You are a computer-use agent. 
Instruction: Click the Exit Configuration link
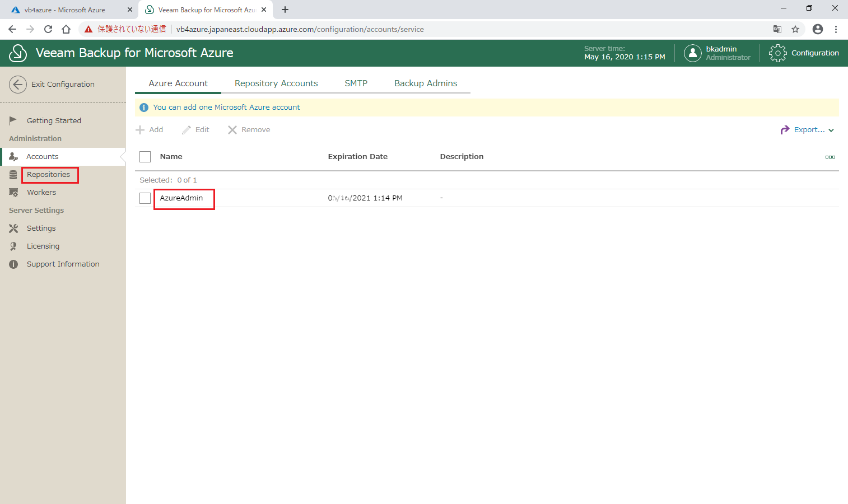[63, 85]
